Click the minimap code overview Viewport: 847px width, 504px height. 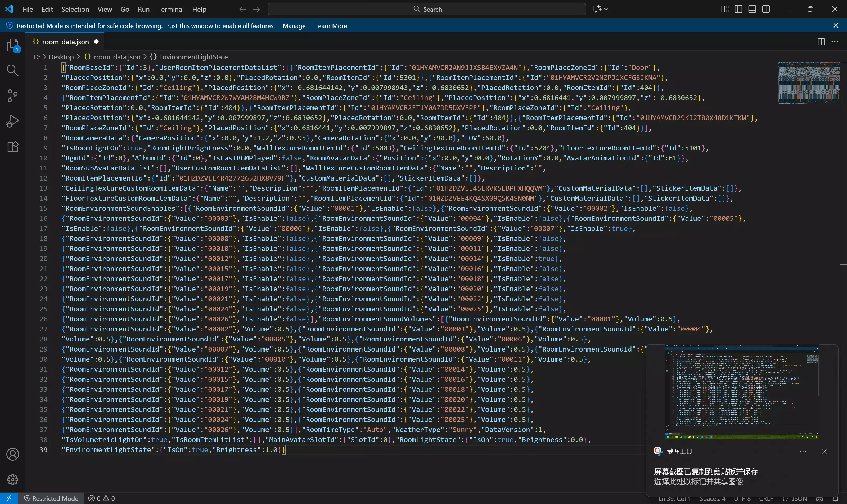coord(808,83)
